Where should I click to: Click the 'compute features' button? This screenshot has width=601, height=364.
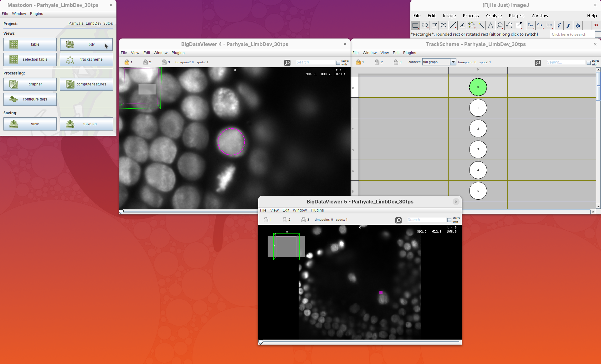point(86,84)
